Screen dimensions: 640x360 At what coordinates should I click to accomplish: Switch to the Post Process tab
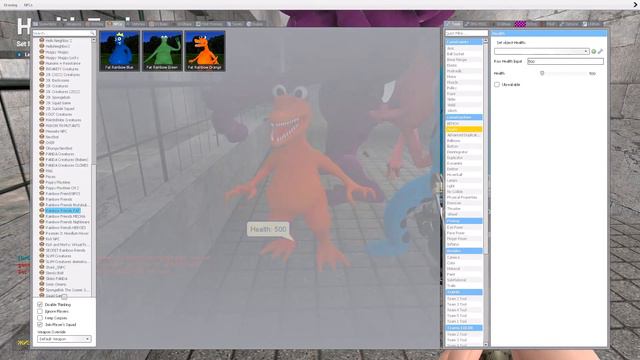[x=210, y=24]
